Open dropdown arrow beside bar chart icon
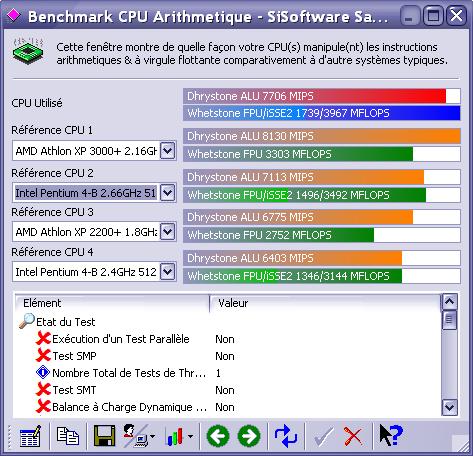 coord(190,436)
